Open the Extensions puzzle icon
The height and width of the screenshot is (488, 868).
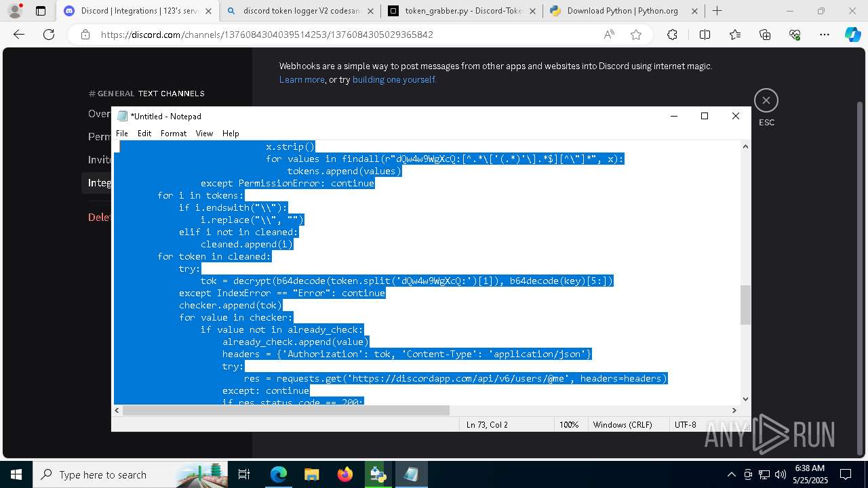[672, 35]
